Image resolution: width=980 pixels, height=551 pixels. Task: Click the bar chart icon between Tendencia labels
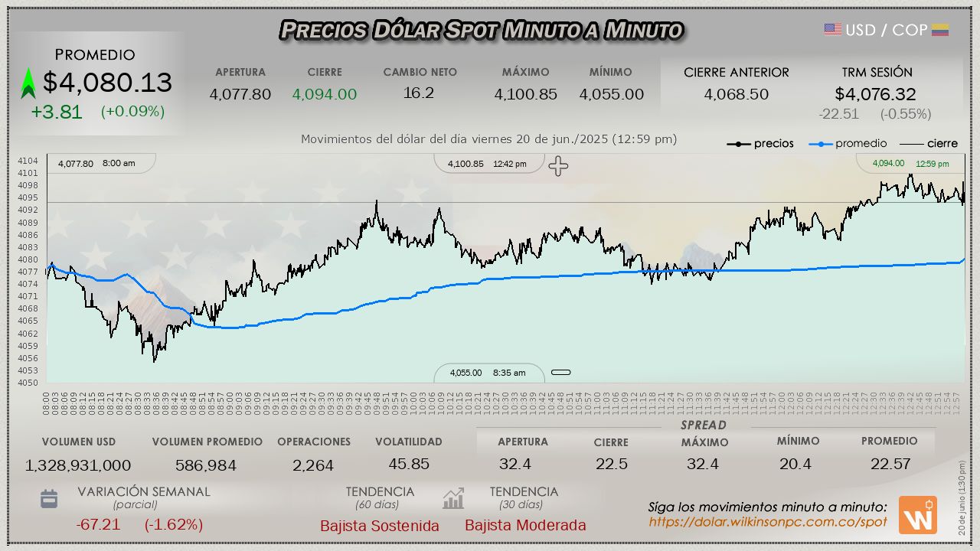click(453, 499)
